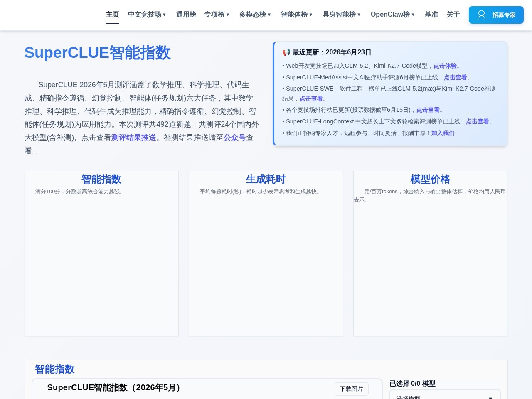Click the 已选择 0/0 模型 label

[412, 383]
